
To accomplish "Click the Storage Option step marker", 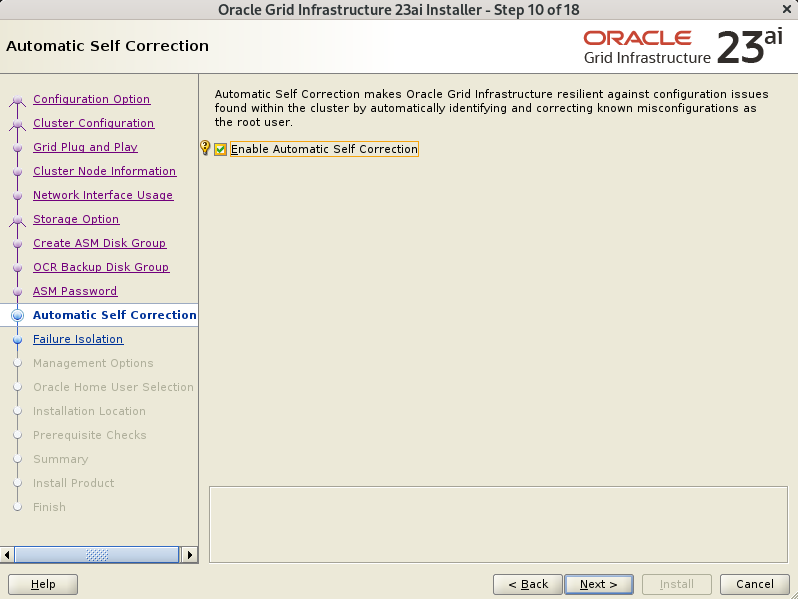I will (x=17, y=219).
